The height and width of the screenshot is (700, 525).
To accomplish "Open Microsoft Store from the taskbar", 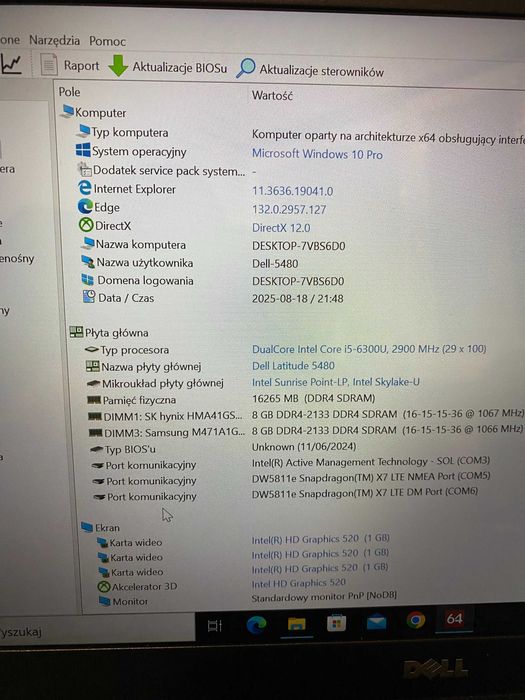I will (337, 622).
